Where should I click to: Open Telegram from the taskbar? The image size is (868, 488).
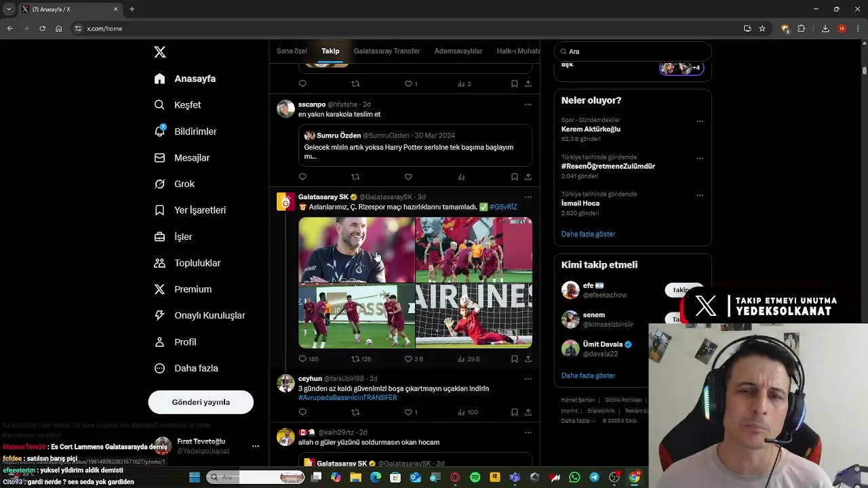pos(594,478)
